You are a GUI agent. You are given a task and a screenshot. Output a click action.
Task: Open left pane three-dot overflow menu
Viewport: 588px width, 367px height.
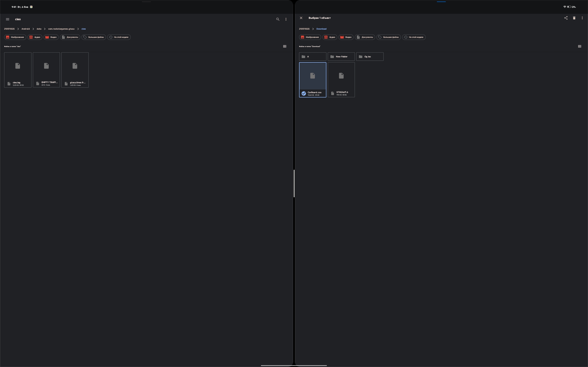point(286,19)
